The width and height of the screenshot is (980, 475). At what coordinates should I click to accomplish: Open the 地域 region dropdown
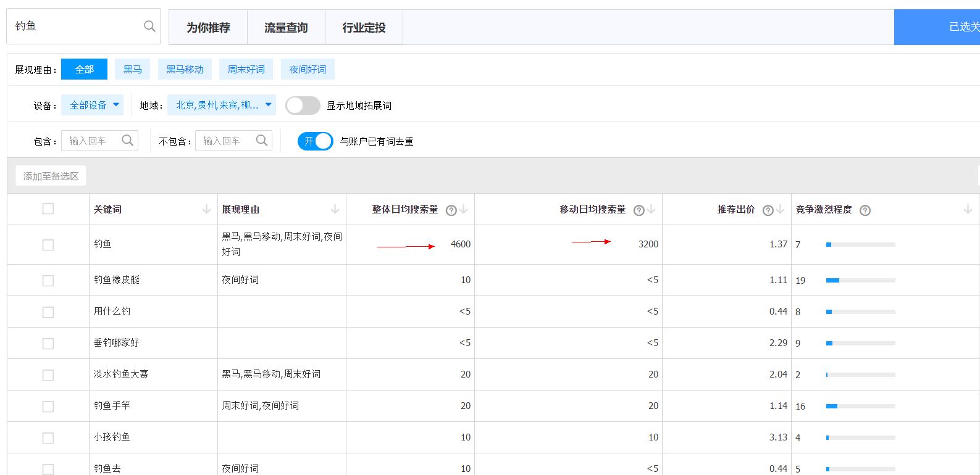point(222,105)
